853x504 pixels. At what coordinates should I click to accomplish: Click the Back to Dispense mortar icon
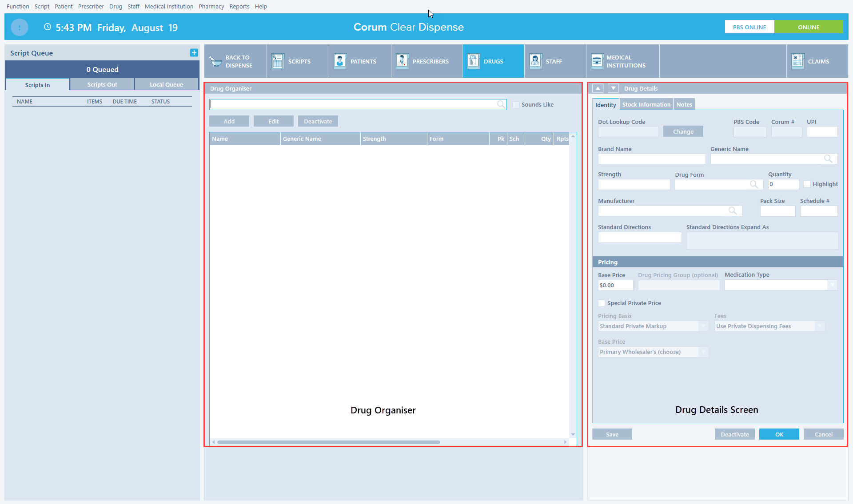click(215, 61)
